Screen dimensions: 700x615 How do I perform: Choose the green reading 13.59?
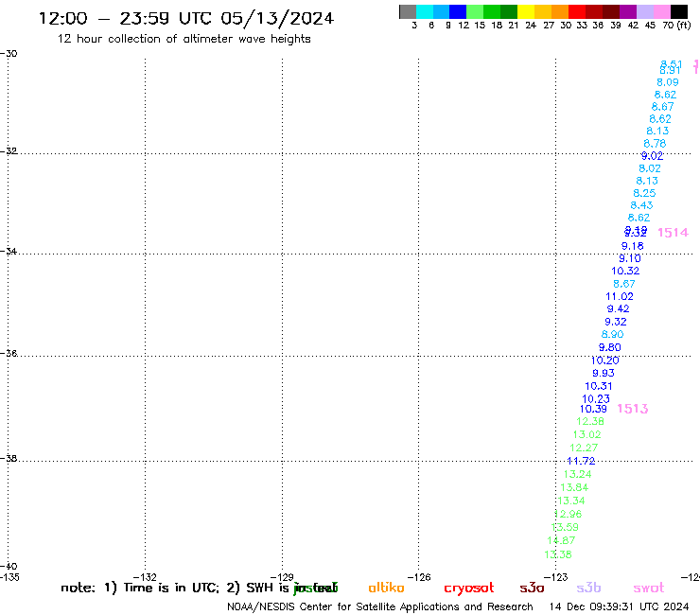(x=565, y=527)
